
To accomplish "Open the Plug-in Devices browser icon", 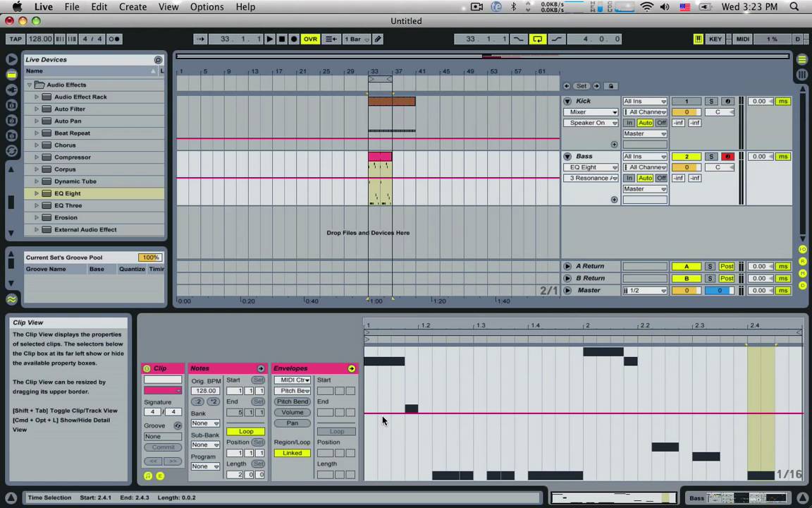I will point(11,90).
